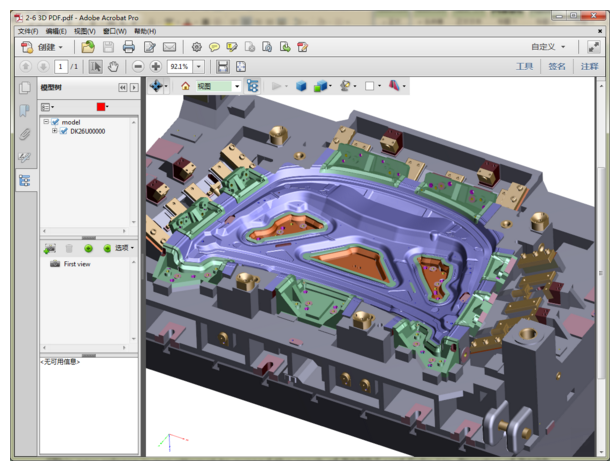
Task: Reset to default view home icon
Action: [x=186, y=86]
